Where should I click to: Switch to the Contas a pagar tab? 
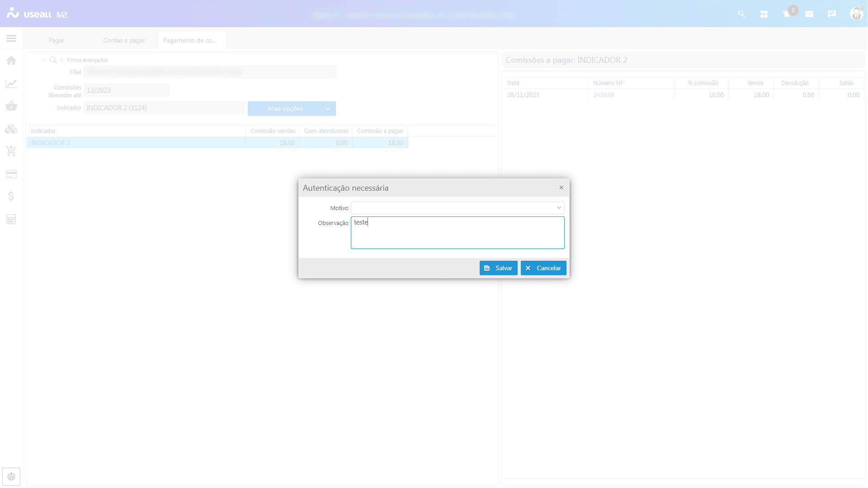click(x=124, y=40)
